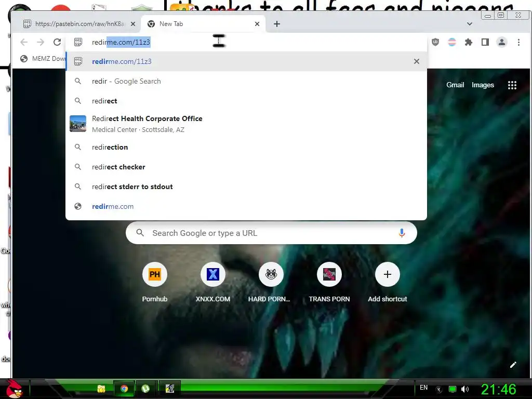Click the browser forward arrow

pyautogui.click(x=41, y=42)
